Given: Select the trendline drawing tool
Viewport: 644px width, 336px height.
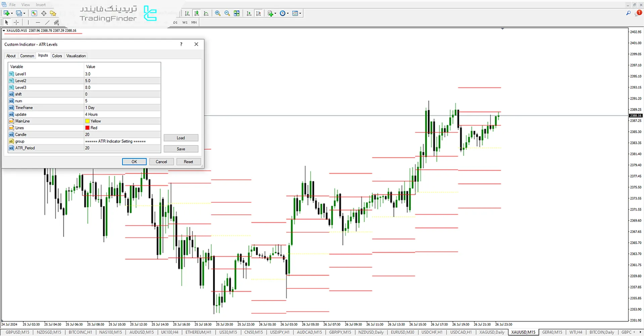Looking at the screenshot, I should [x=47, y=22].
